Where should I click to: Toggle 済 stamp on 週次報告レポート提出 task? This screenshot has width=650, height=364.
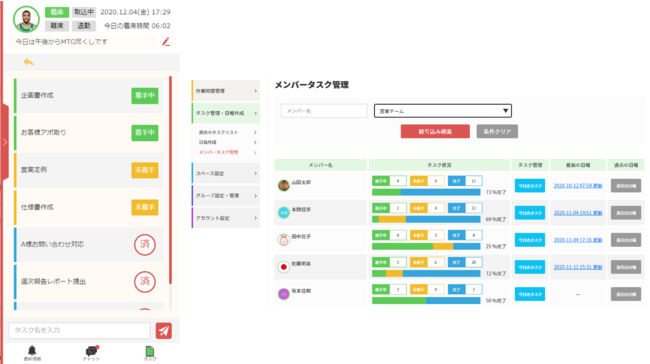point(145,281)
